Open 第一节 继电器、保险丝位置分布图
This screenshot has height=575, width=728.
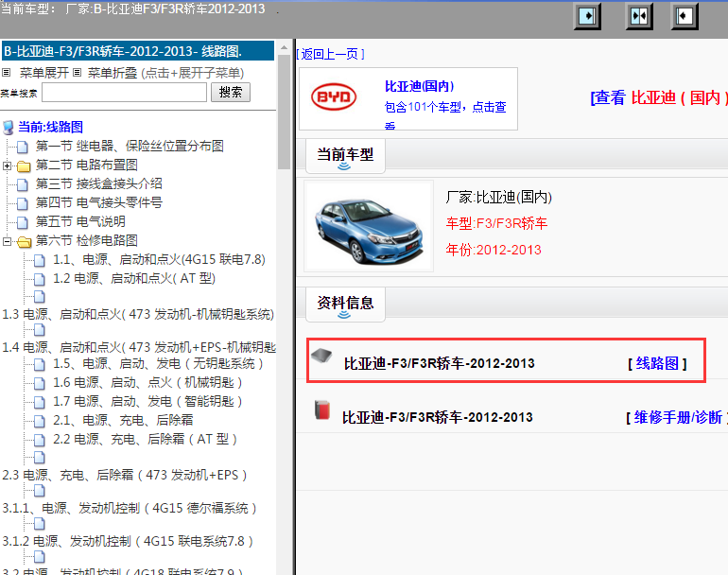[130, 147]
